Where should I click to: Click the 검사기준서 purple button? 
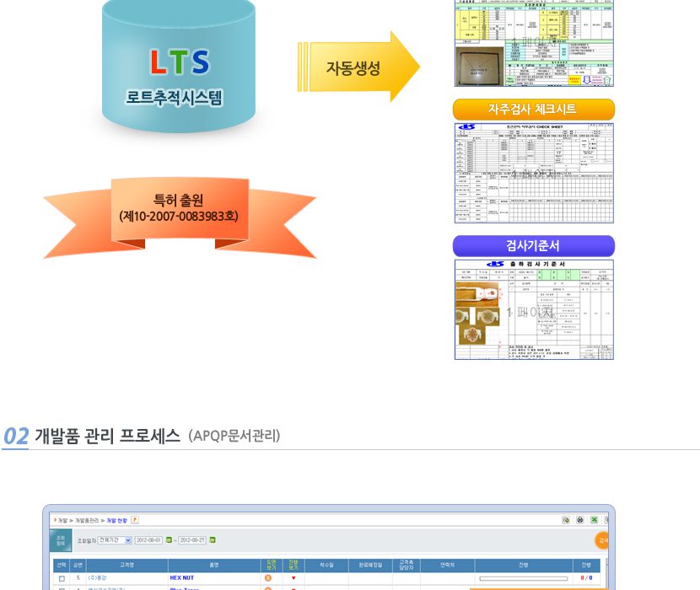point(533,246)
